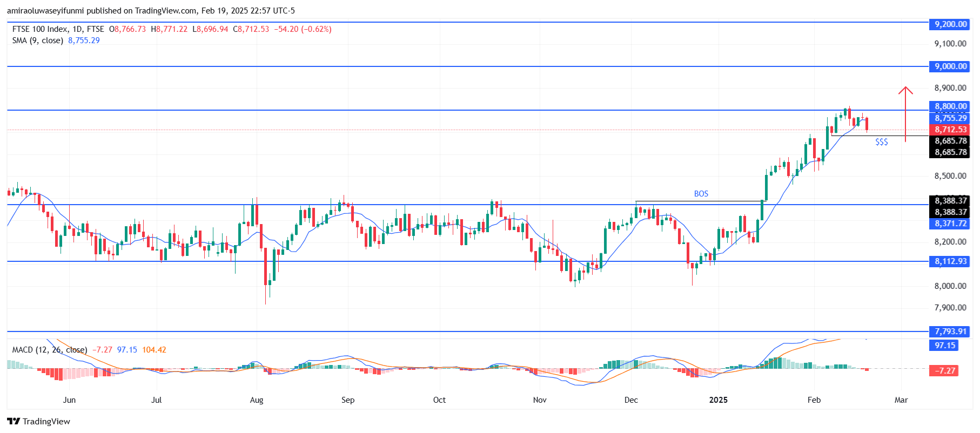Click the red 8,712.53 current price label
980x433 pixels.
(950, 130)
